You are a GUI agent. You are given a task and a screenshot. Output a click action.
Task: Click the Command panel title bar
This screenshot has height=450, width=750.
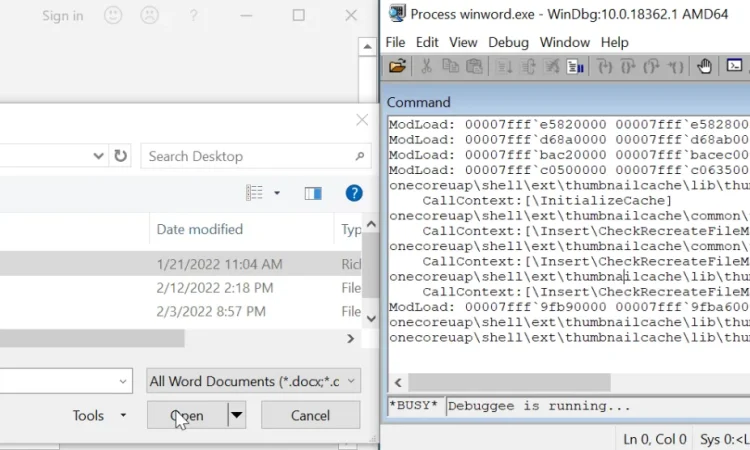(568, 102)
